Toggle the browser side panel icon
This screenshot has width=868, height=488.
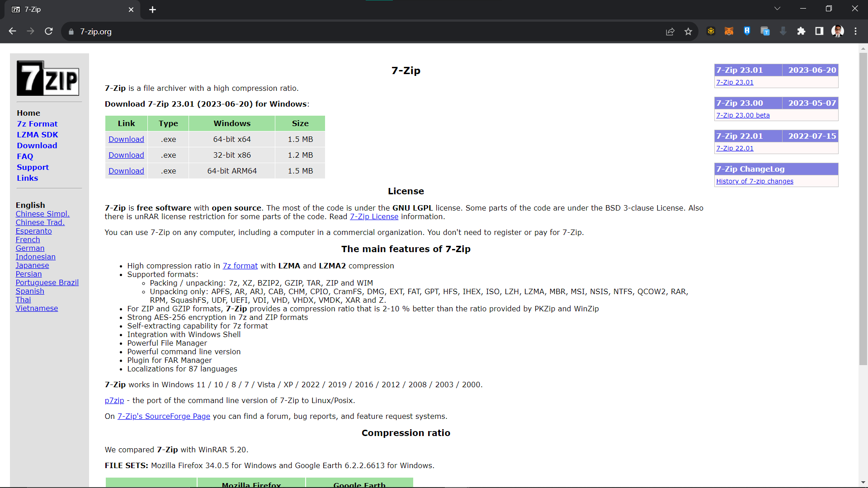click(x=819, y=31)
